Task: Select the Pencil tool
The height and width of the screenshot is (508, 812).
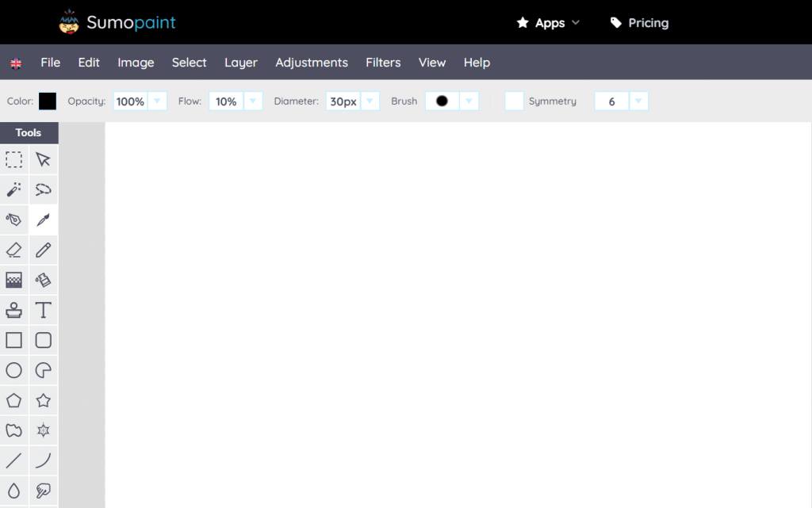Action: [x=44, y=250]
